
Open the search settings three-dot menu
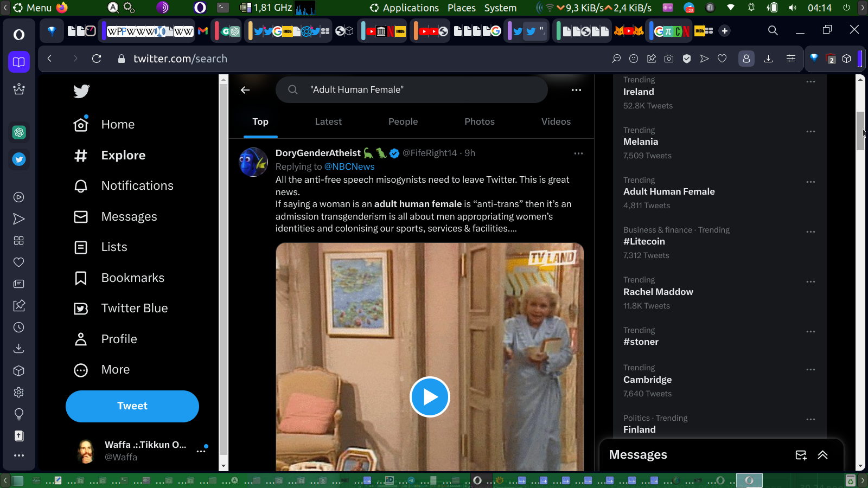(x=576, y=90)
